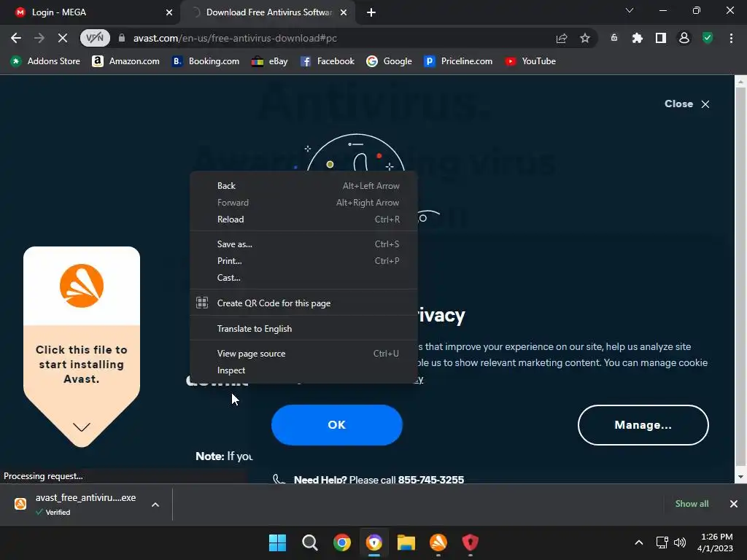Image resolution: width=747 pixels, height=560 pixels.
Task: Open Google Chrome from taskbar
Action: (341, 542)
